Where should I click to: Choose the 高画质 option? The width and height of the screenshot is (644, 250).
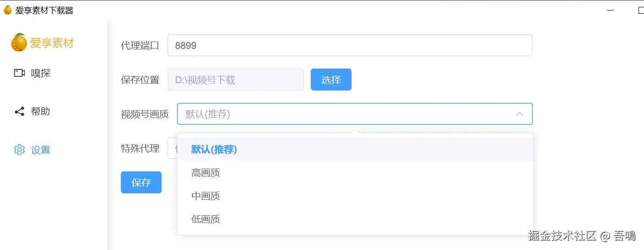point(206,173)
